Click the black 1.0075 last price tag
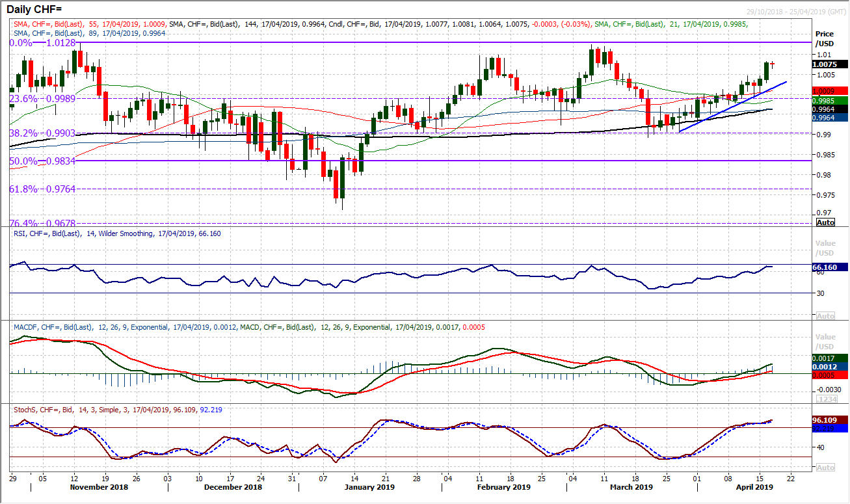Image resolution: width=850 pixels, height=504 pixels. coord(829,64)
